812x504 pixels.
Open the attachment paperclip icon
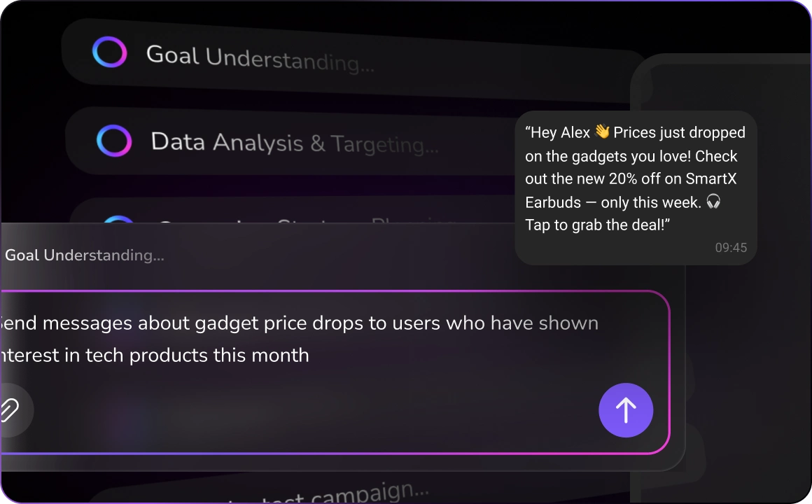10,411
